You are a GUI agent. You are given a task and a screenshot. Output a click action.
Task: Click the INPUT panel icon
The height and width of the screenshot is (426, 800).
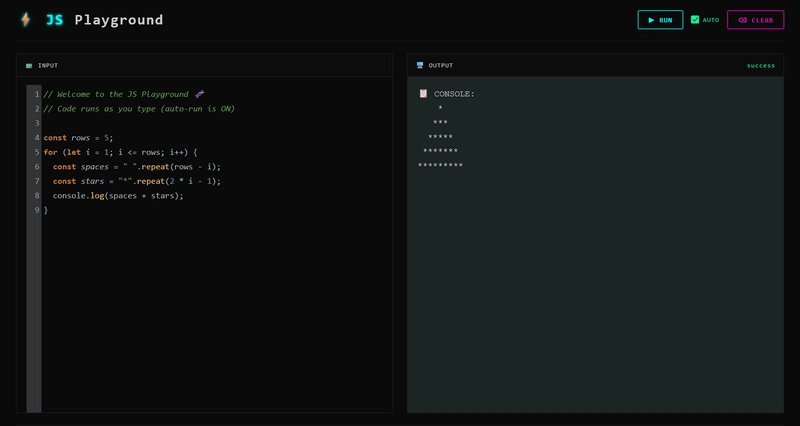29,66
